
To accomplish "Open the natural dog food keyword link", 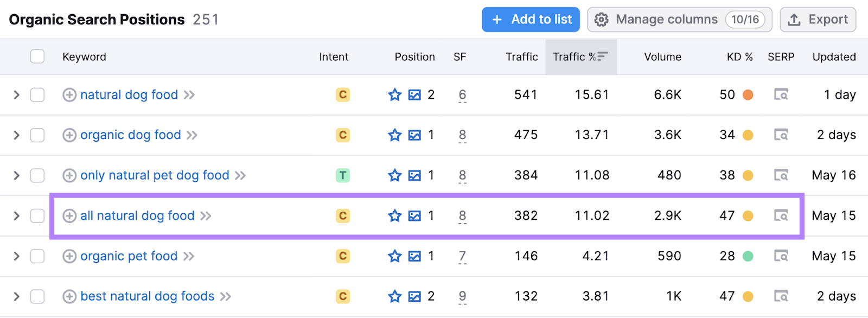I will (129, 95).
